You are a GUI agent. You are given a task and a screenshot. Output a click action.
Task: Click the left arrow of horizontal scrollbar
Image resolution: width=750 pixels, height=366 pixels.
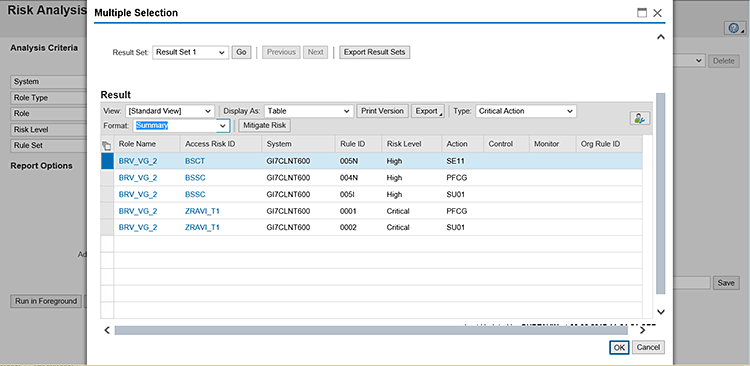[x=107, y=330]
